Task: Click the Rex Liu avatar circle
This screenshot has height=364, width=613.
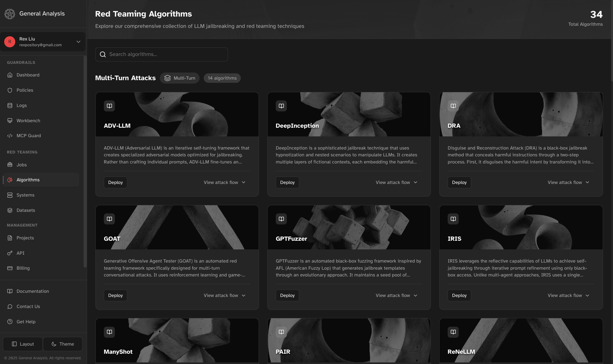Action: 10,42
